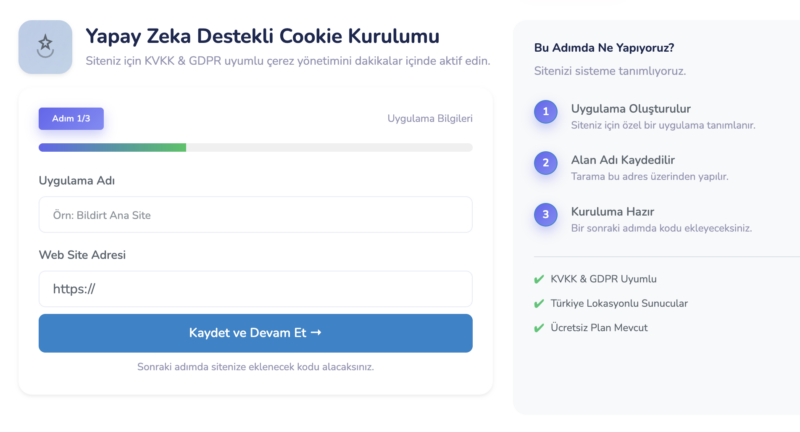Focus the Web Site Adresi field

255,289
